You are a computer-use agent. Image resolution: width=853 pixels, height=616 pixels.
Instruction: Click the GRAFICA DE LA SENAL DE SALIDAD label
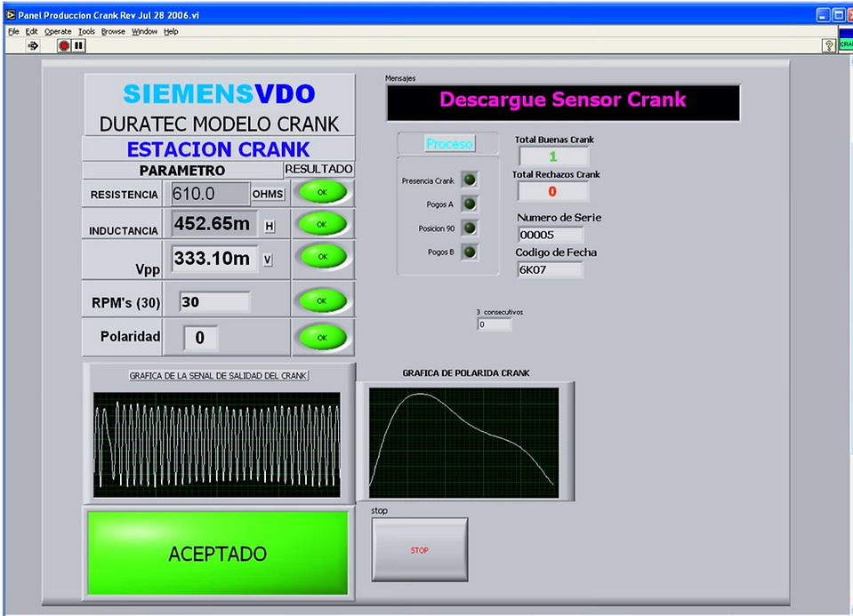pos(219,376)
